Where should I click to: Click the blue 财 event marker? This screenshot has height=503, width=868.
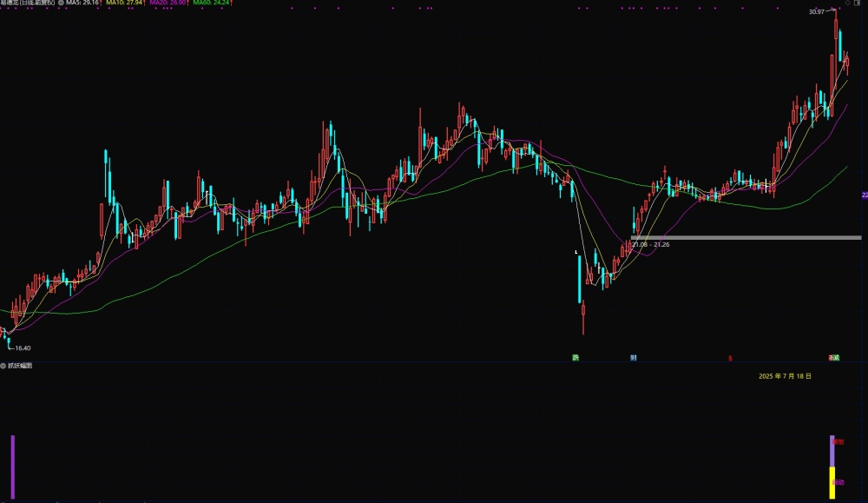634,358
